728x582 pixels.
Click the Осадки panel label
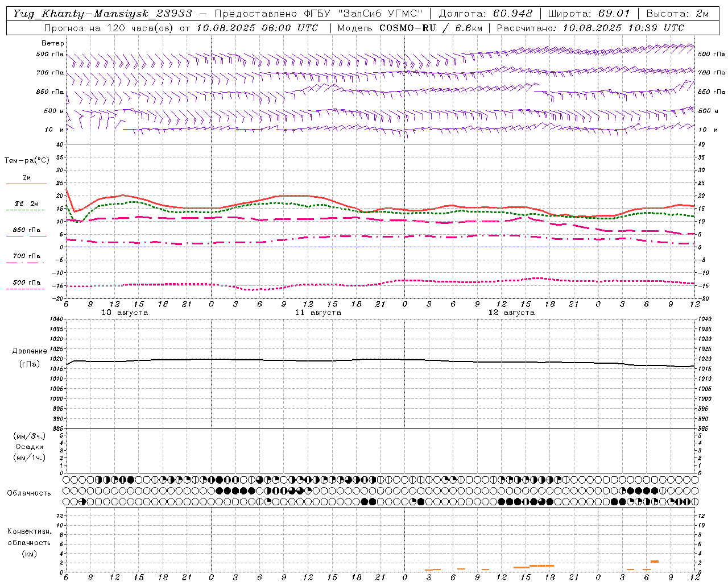tap(30, 447)
